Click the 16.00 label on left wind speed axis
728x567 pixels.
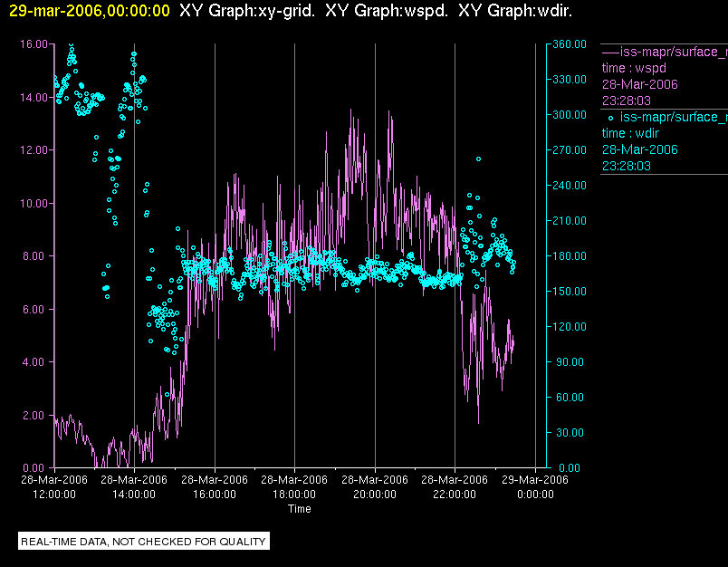coord(34,44)
